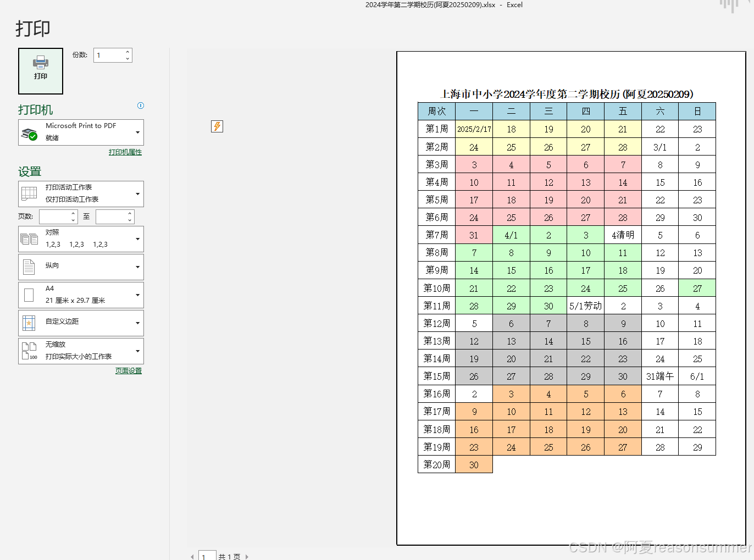754x560 pixels.
Task: Click the 第1周 row label
Action: [x=437, y=129]
